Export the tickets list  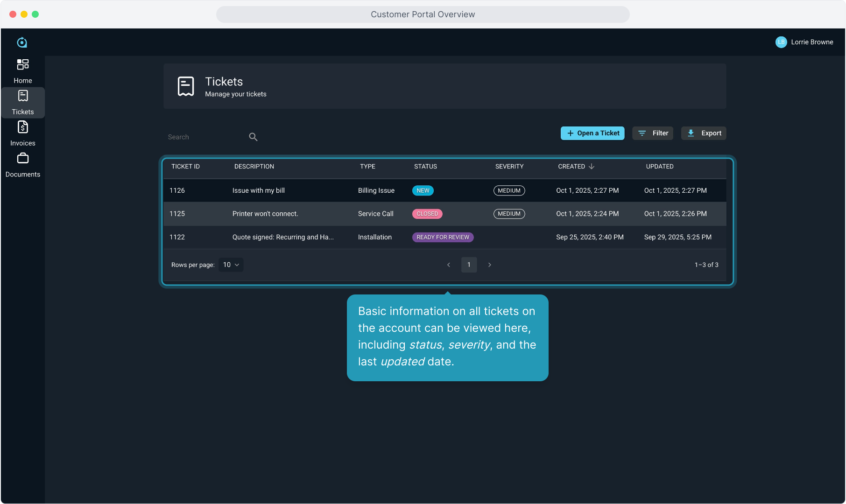point(704,133)
